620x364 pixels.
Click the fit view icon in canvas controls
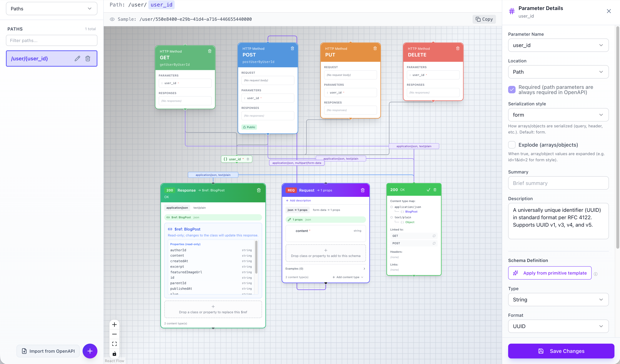114,344
